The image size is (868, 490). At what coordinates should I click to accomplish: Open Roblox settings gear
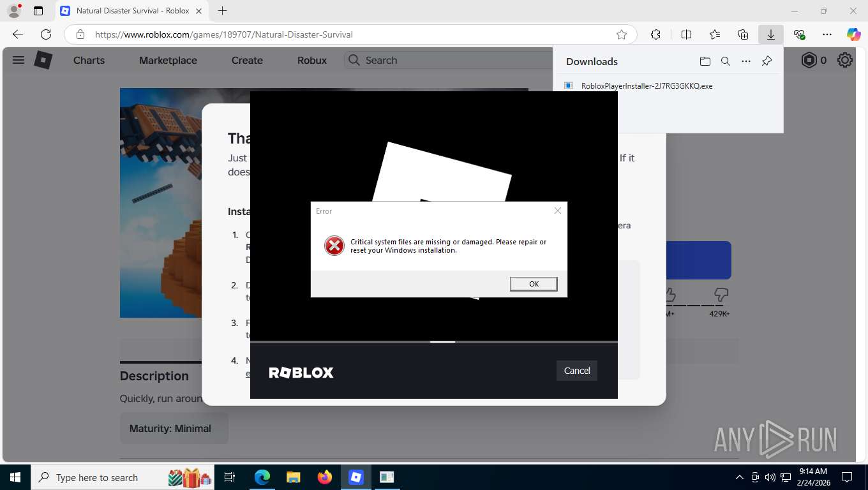tap(845, 60)
